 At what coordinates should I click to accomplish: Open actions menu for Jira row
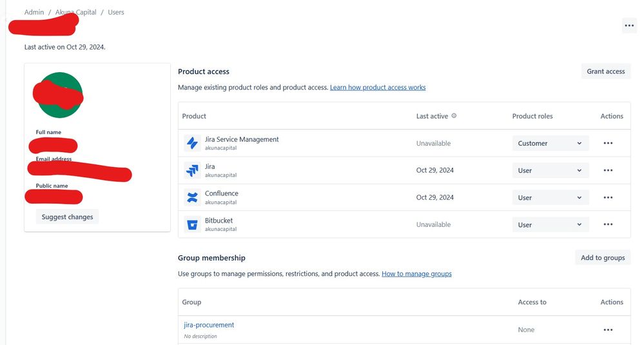608,170
